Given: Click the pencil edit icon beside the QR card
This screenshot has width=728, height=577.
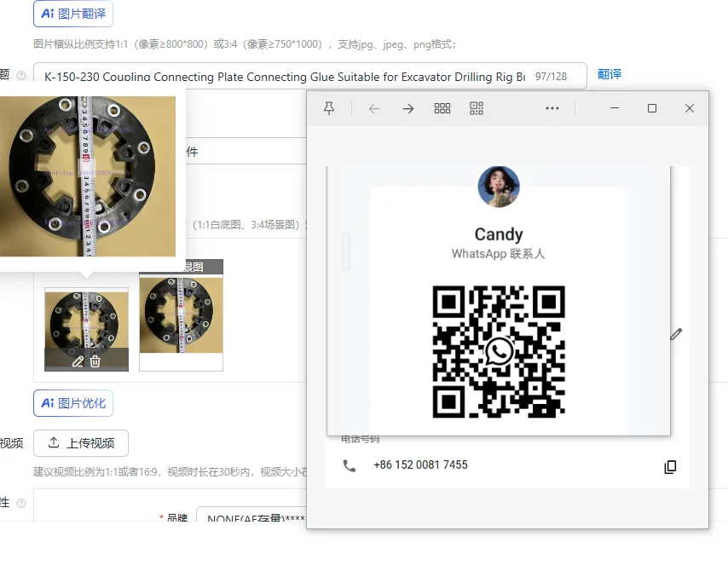Looking at the screenshot, I should [x=676, y=334].
